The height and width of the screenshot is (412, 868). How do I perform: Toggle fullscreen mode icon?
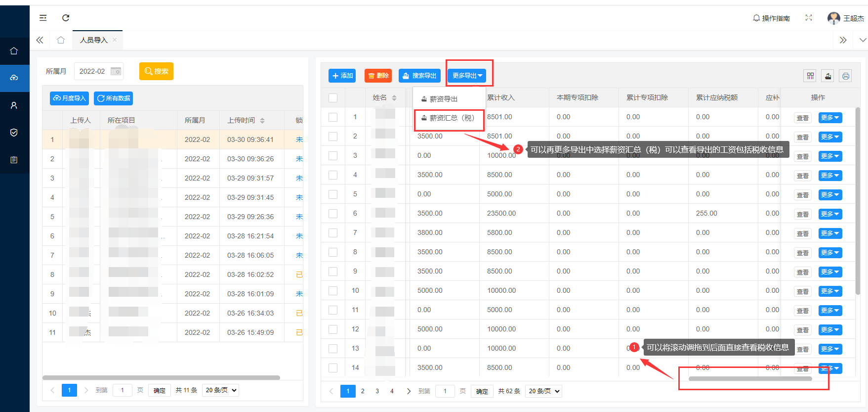[809, 18]
